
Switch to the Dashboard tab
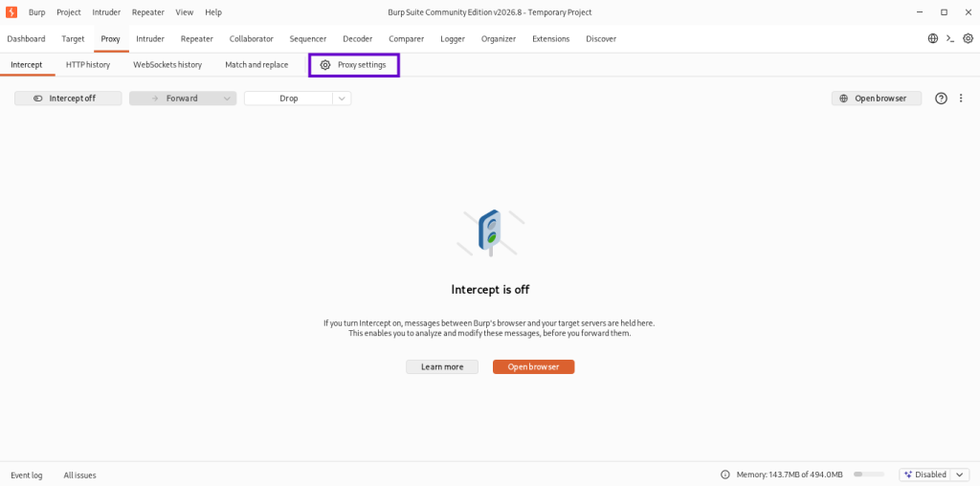26,38
